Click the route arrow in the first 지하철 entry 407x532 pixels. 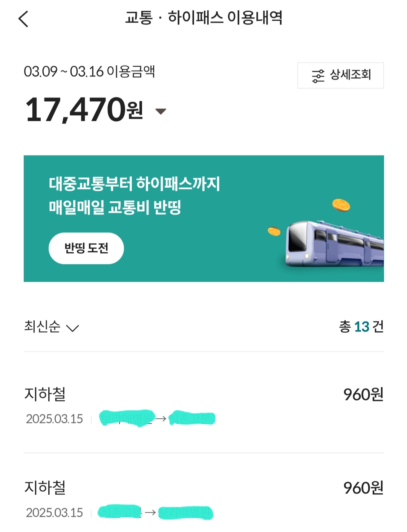pyautogui.click(x=161, y=419)
